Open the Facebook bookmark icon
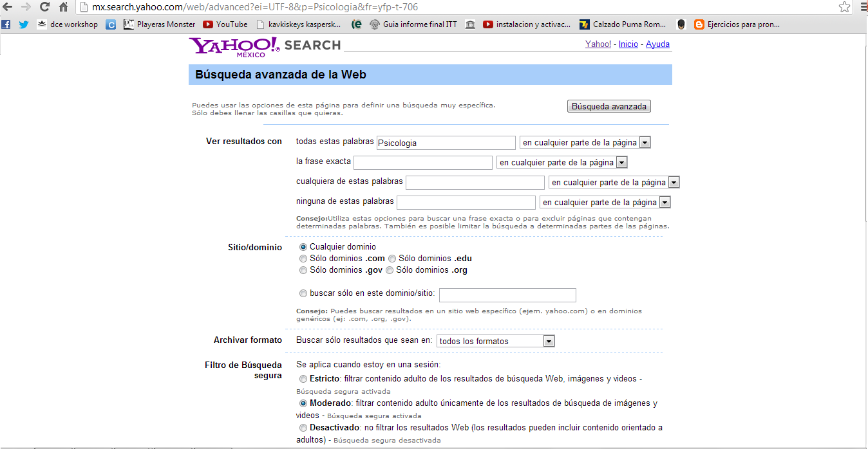This screenshot has height=449, width=868. point(6,24)
